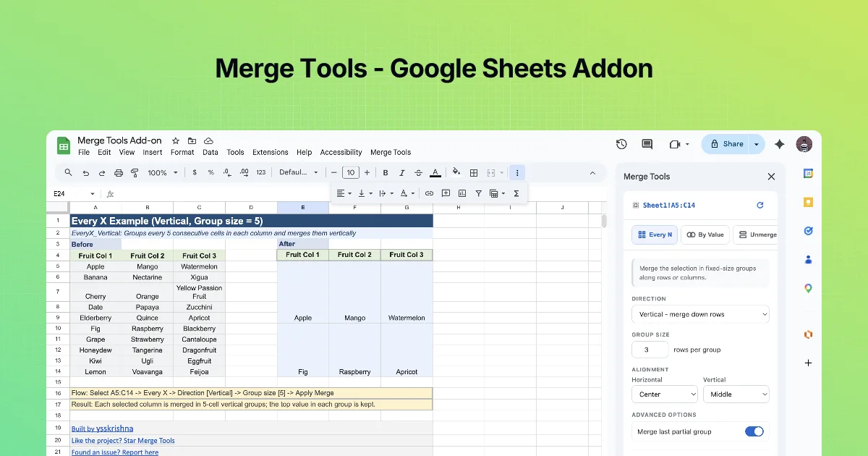Click the insert chart icon
Viewport: 868px width, 456px height.
click(x=462, y=193)
